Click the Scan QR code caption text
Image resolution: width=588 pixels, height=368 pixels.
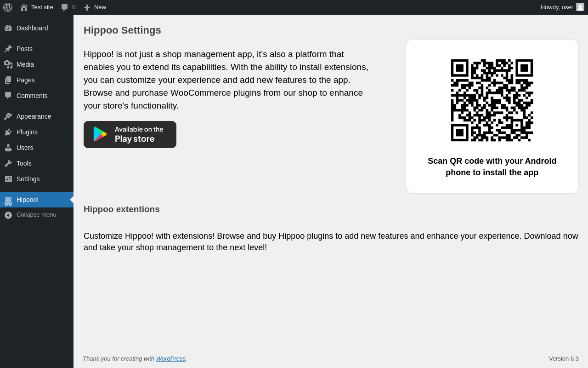click(x=492, y=167)
